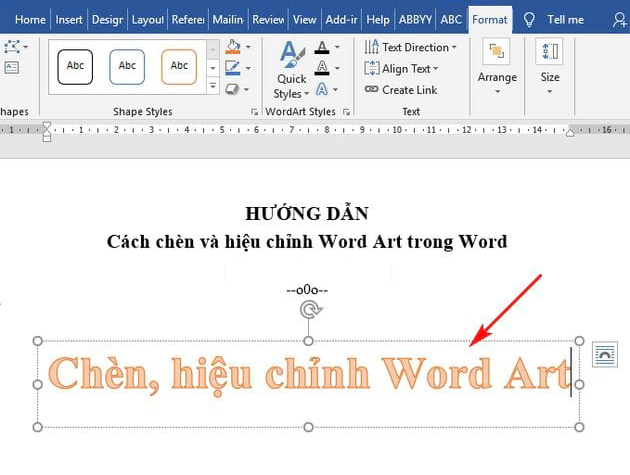Open the References tab
Viewport: 630px width, 475px height.
[x=188, y=20]
